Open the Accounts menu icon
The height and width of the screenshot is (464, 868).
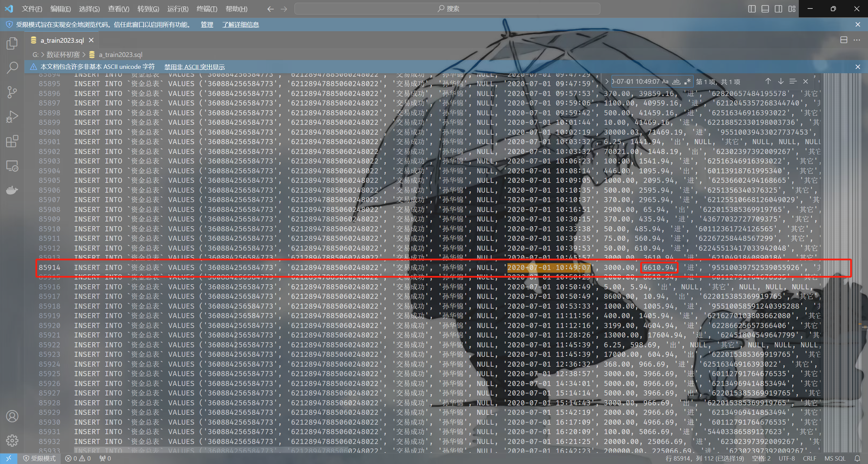point(12,416)
